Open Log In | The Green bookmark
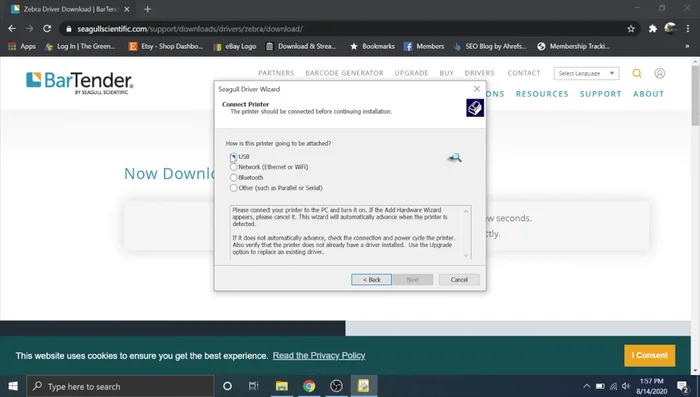Viewport: 700px width, 397px height. pyautogui.click(x=80, y=46)
